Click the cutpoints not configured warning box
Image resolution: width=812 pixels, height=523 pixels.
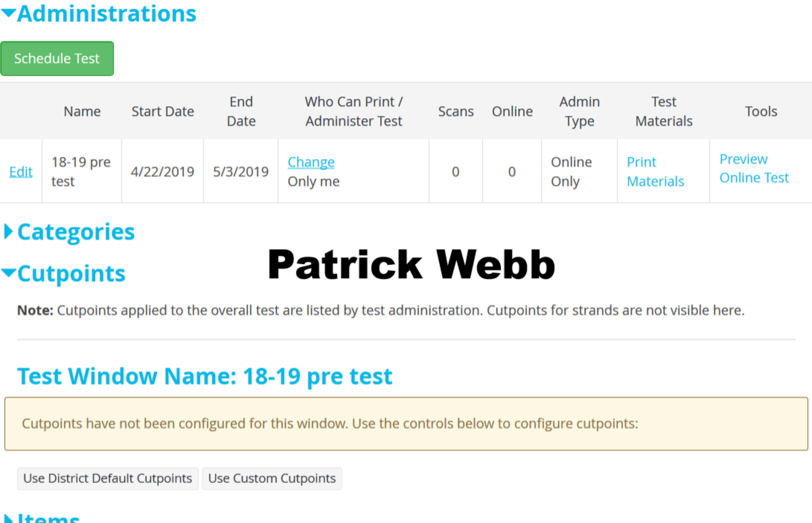tap(406, 424)
